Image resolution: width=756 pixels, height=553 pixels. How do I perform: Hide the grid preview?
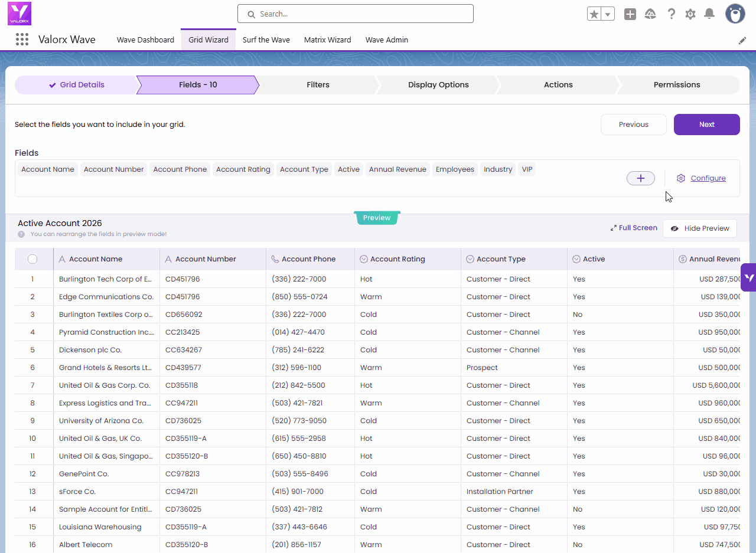tap(699, 228)
